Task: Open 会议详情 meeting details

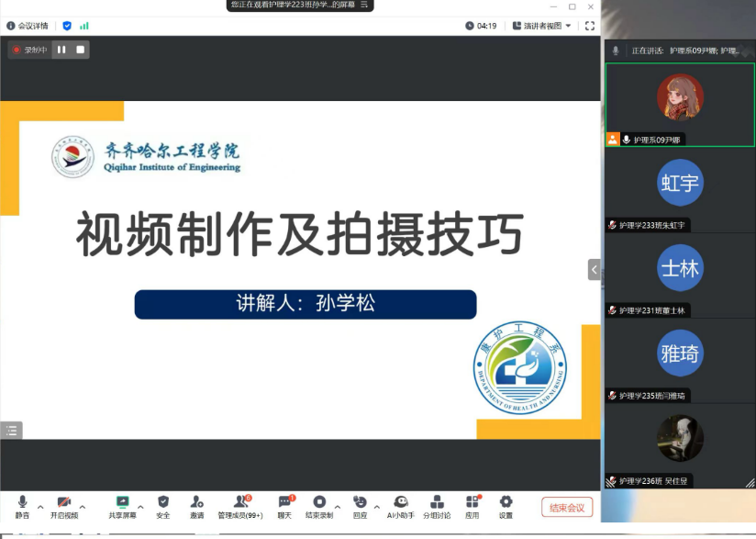Action: 27,26
